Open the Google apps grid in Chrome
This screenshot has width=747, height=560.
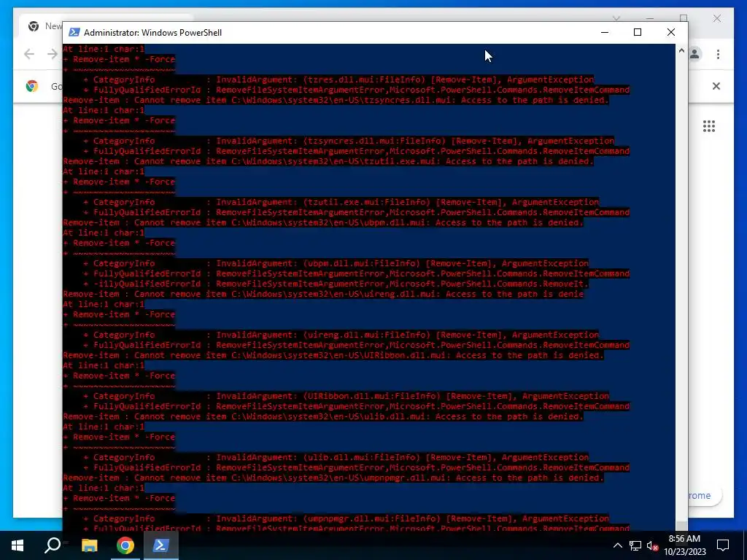[709, 126]
